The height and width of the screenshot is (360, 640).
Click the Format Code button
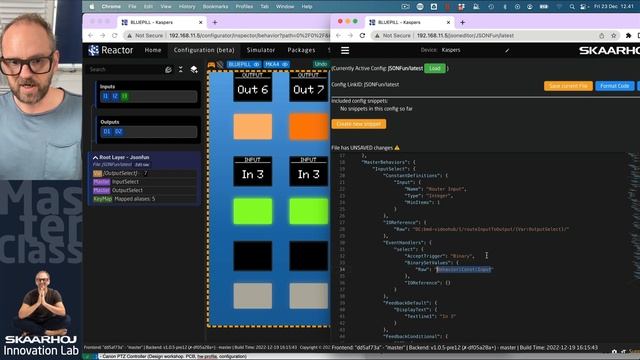(615, 86)
